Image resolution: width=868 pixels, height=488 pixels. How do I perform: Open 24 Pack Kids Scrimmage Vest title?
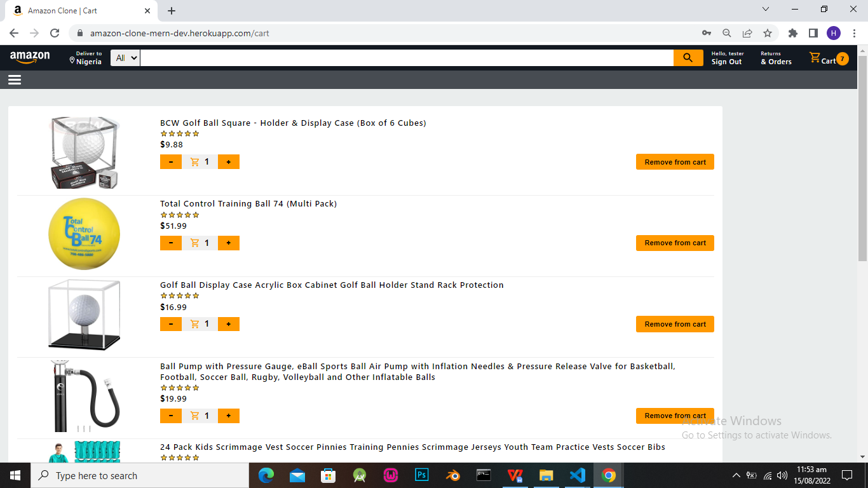(x=412, y=447)
